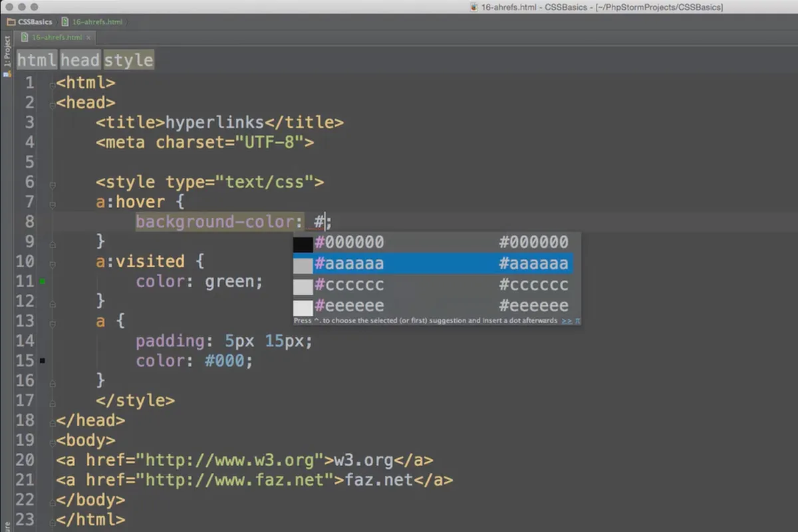Click 16-ahrefs.html in the navigation bar
This screenshot has height=532, width=798.
91,22
